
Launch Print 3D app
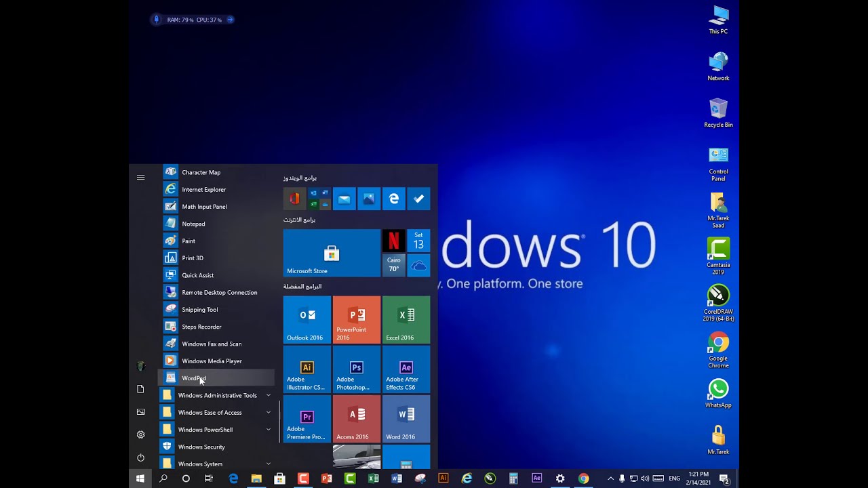pyautogui.click(x=216, y=258)
